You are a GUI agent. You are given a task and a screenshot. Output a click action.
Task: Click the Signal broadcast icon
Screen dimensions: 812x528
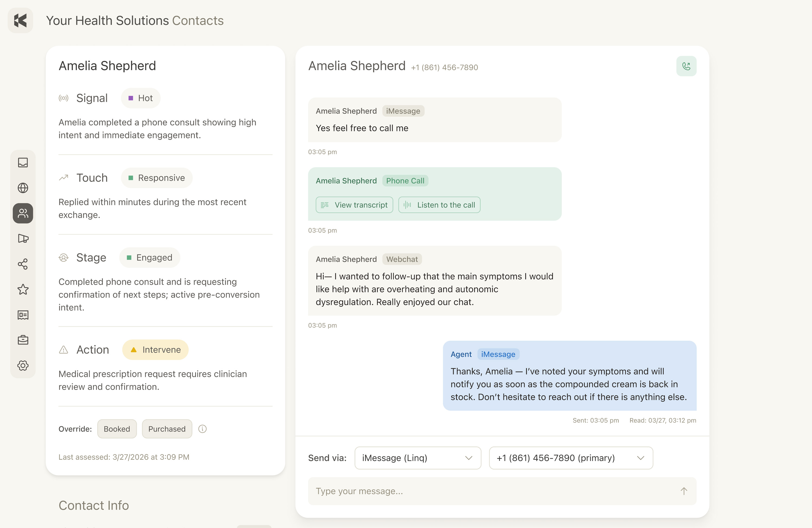click(x=63, y=98)
